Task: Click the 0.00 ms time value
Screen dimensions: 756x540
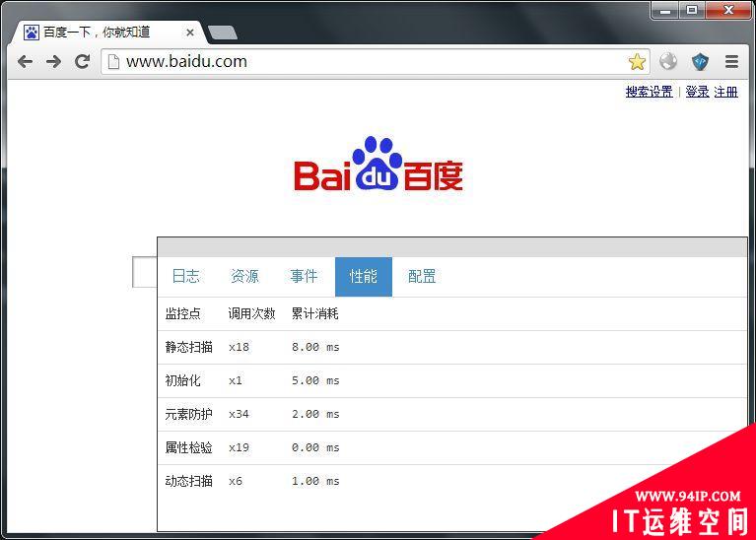Action: point(315,448)
